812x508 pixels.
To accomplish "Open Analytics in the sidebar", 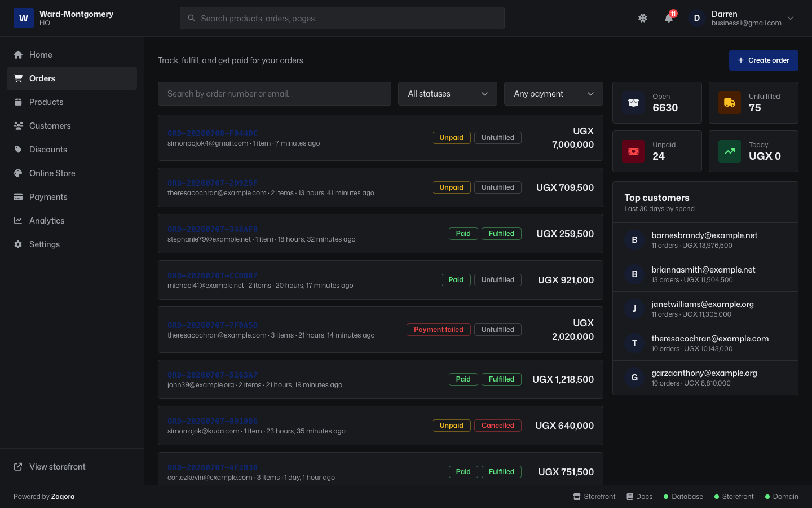I will pos(72,221).
